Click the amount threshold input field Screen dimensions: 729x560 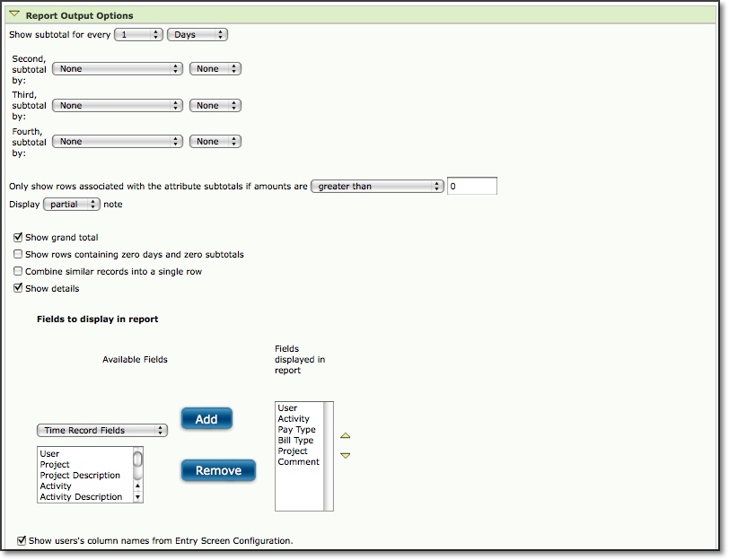pyautogui.click(x=472, y=186)
